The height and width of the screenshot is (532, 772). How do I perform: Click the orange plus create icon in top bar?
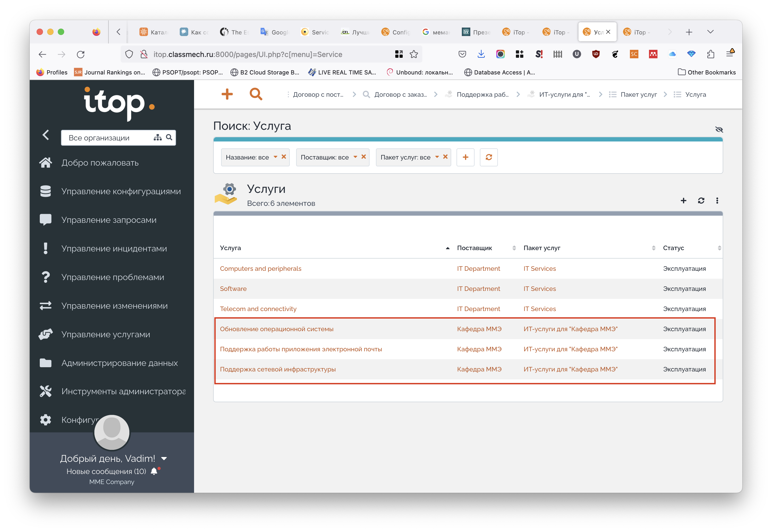tap(227, 94)
